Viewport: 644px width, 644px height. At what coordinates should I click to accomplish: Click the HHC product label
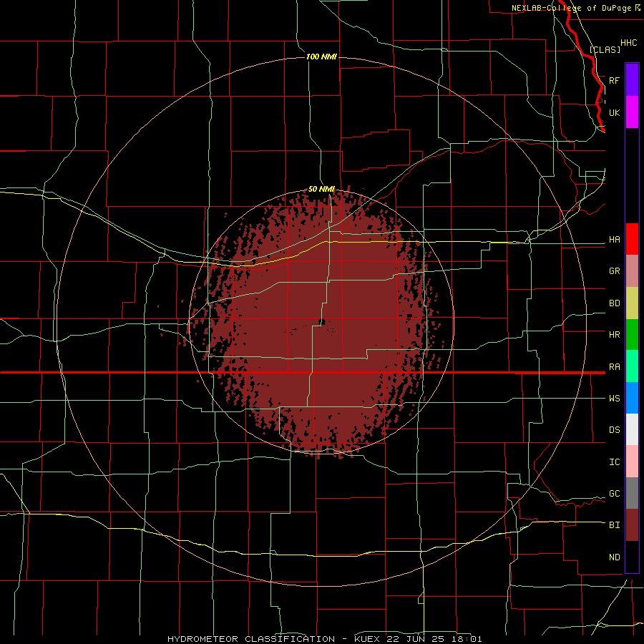pyautogui.click(x=628, y=43)
